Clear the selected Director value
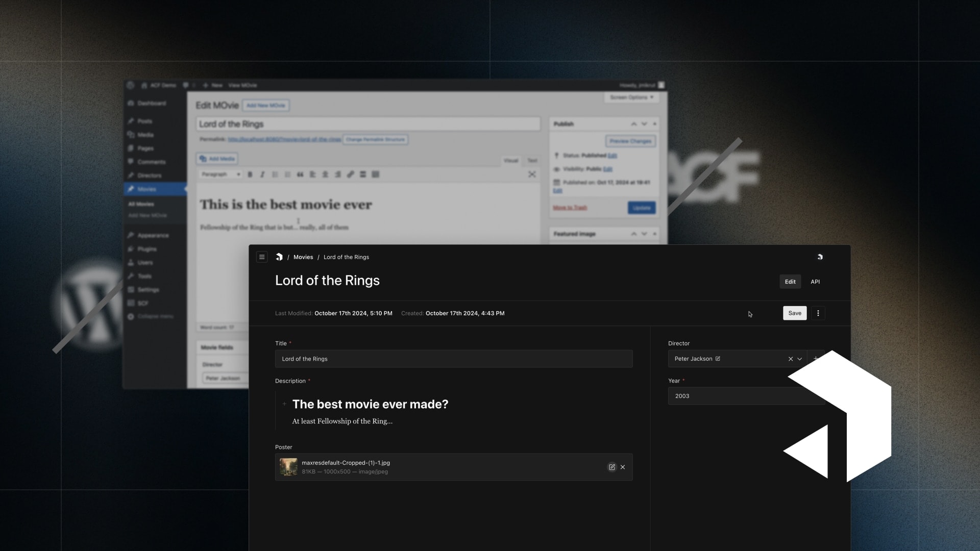Screen dimensions: 980x551 (x=791, y=359)
